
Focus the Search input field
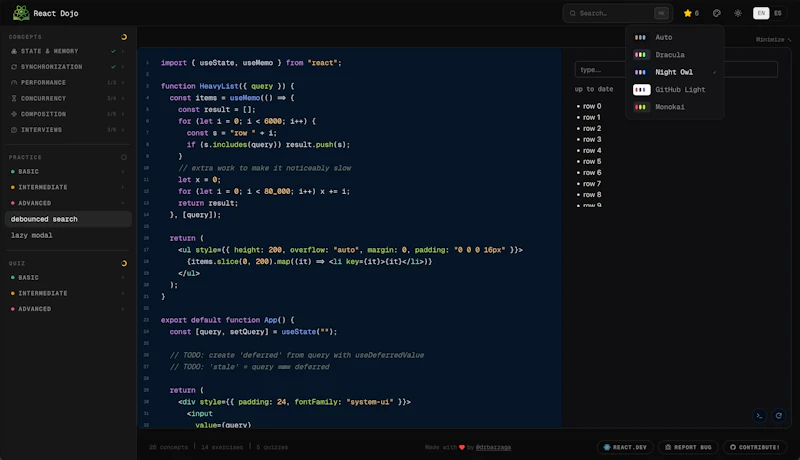tap(617, 13)
